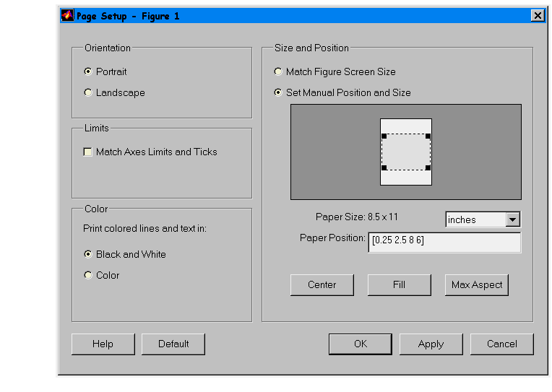Select Set Manual Position and Size
This screenshot has height=392, width=552.
(278, 92)
